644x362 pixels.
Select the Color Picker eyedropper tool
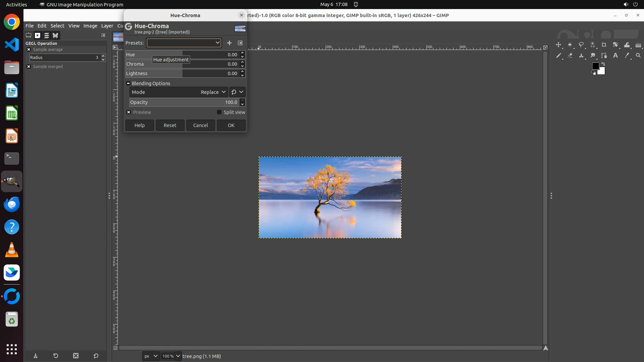pos(627,56)
